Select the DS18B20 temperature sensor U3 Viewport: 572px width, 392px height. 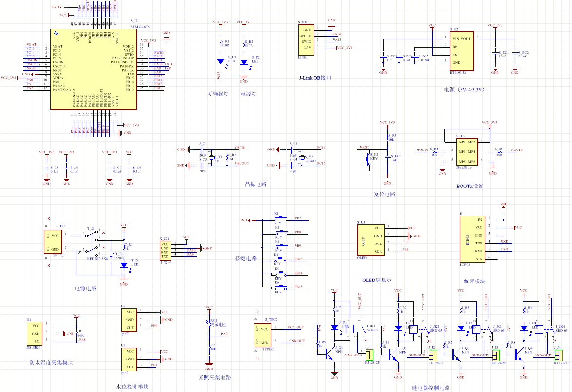(36, 334)
